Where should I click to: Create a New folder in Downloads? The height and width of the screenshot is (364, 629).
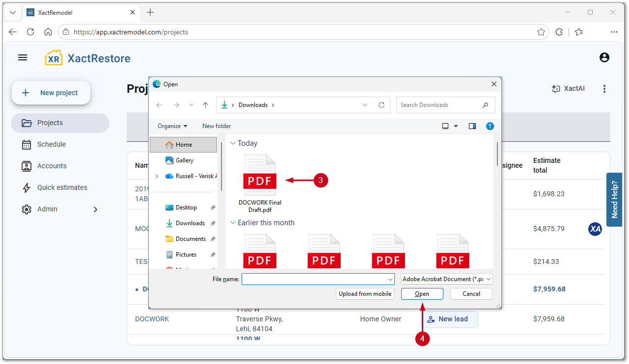[217, 126]
